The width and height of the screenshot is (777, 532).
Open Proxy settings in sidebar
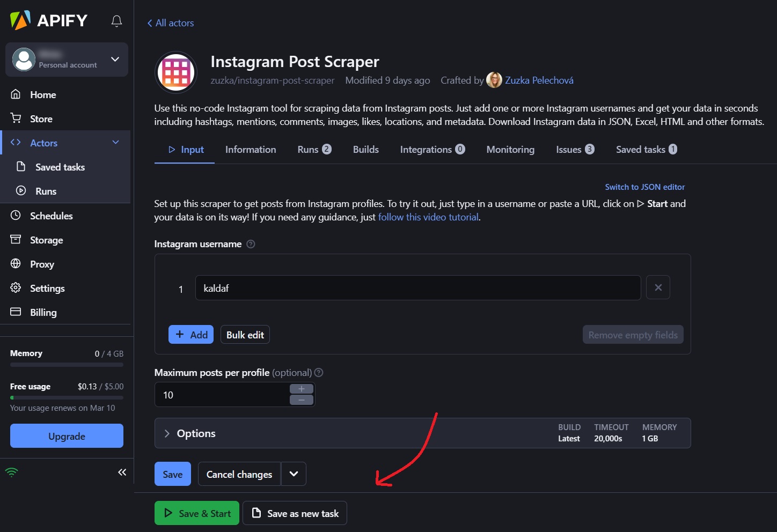42,264
